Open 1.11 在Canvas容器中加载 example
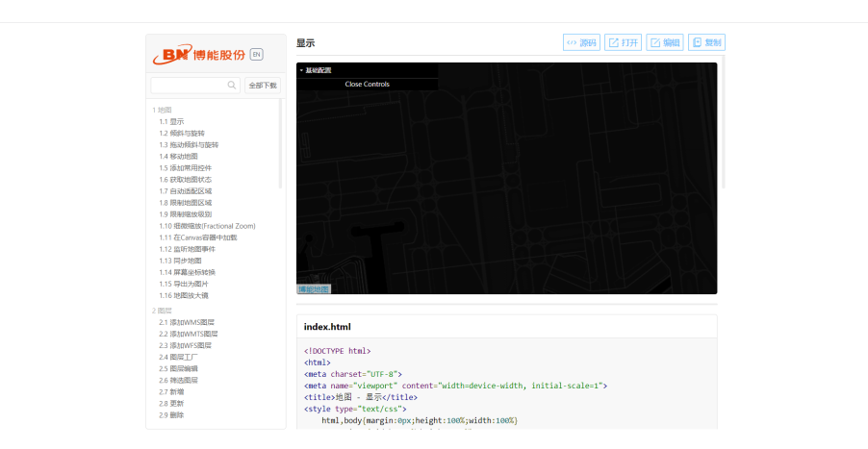 click(197, 237)
